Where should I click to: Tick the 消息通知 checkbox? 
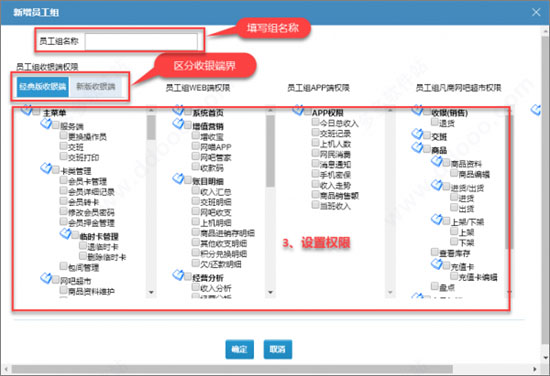click(315, 163)
